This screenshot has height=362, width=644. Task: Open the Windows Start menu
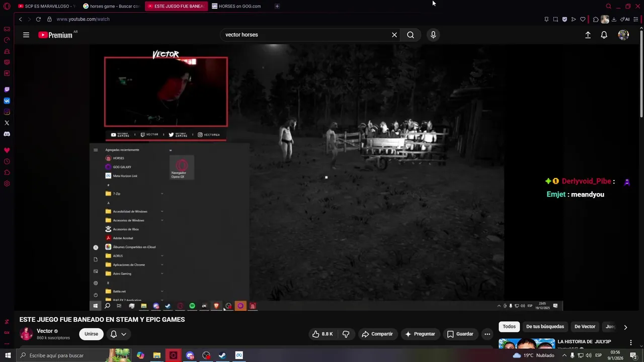tap(8, 355)
